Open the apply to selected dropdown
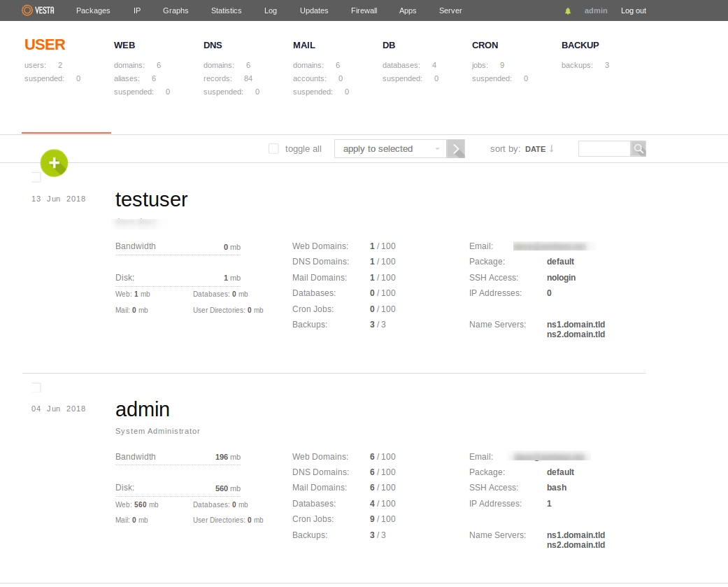The image size is (728, 587). (390, 148)
